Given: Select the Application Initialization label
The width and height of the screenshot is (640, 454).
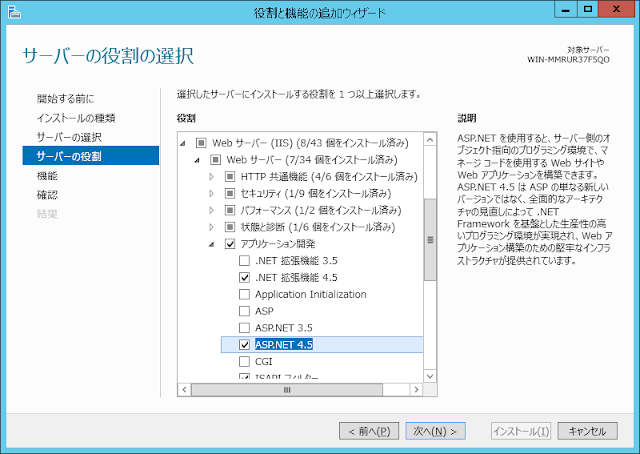Looking at the screenshot, I should tap(311, 294).
